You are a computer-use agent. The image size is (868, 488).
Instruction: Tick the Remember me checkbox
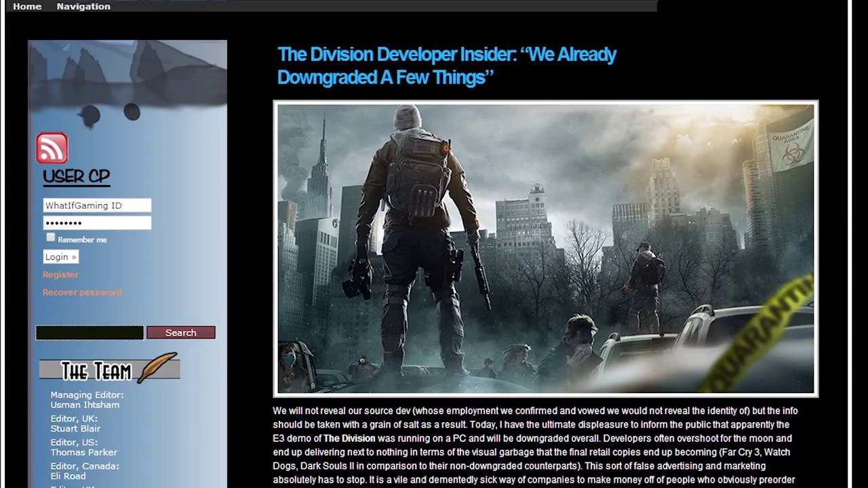coord(51,237)
